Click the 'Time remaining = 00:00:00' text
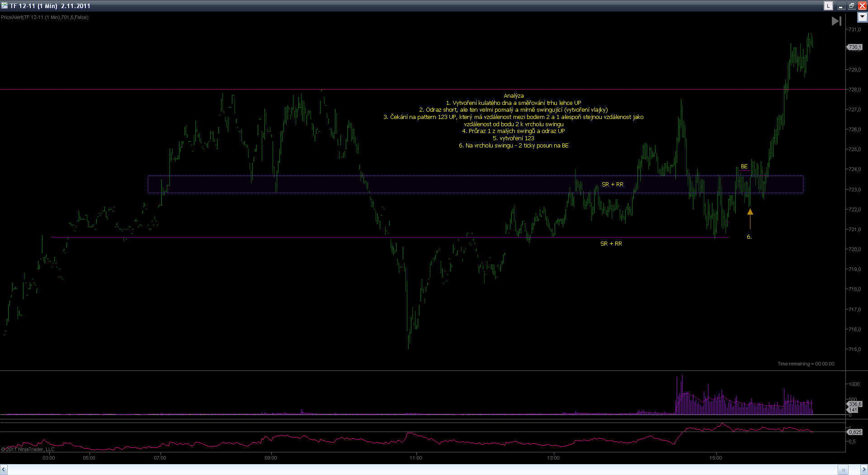 coord(806,364)
